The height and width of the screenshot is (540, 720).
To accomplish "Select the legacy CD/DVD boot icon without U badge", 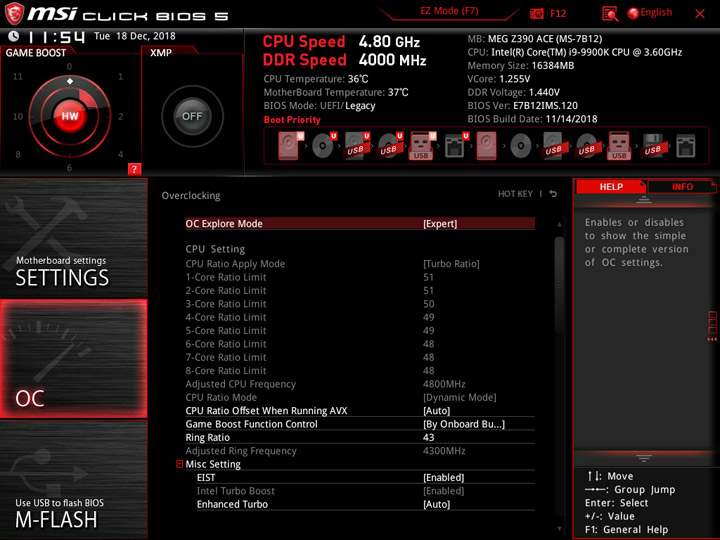I will click(521, 146).
